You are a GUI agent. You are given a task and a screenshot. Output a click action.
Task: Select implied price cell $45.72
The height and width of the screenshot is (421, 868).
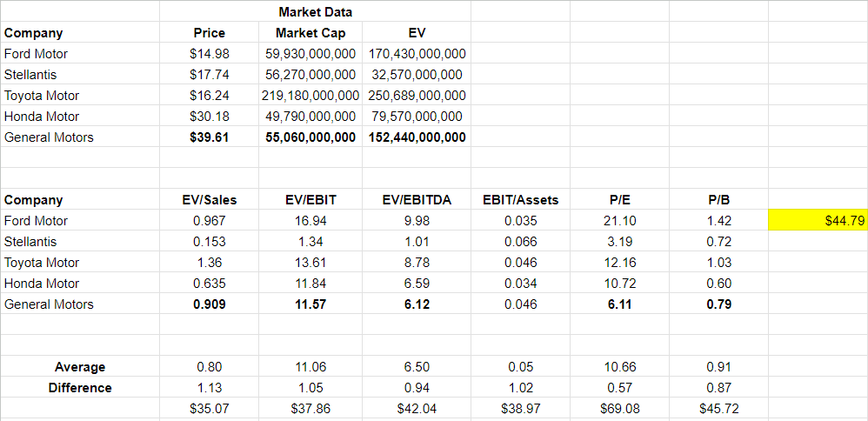point(718,409)
